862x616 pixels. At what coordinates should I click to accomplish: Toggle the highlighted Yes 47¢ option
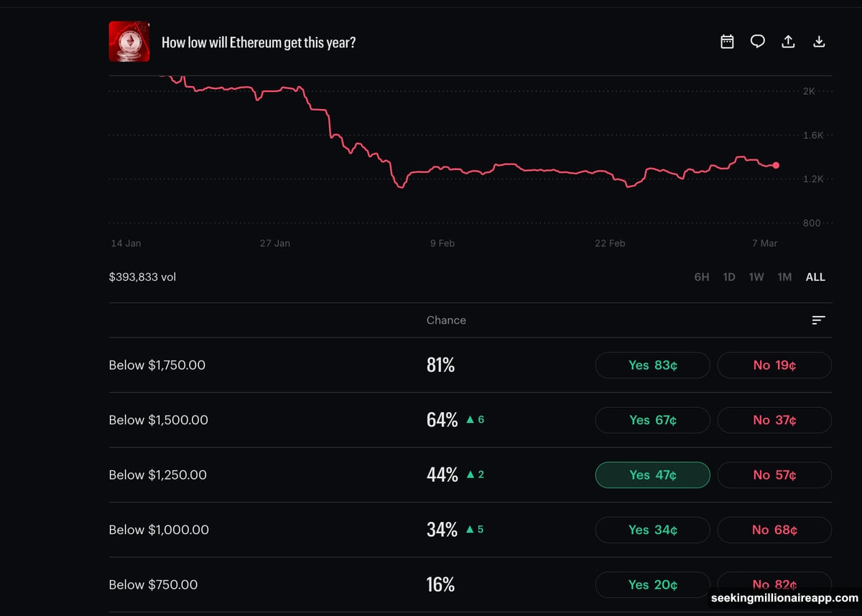point(652,475)
